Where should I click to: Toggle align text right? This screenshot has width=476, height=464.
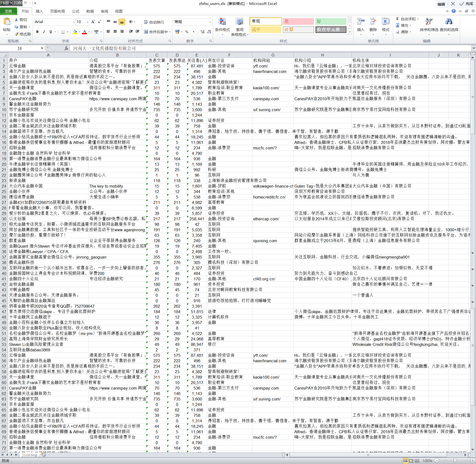pos(122,32)
